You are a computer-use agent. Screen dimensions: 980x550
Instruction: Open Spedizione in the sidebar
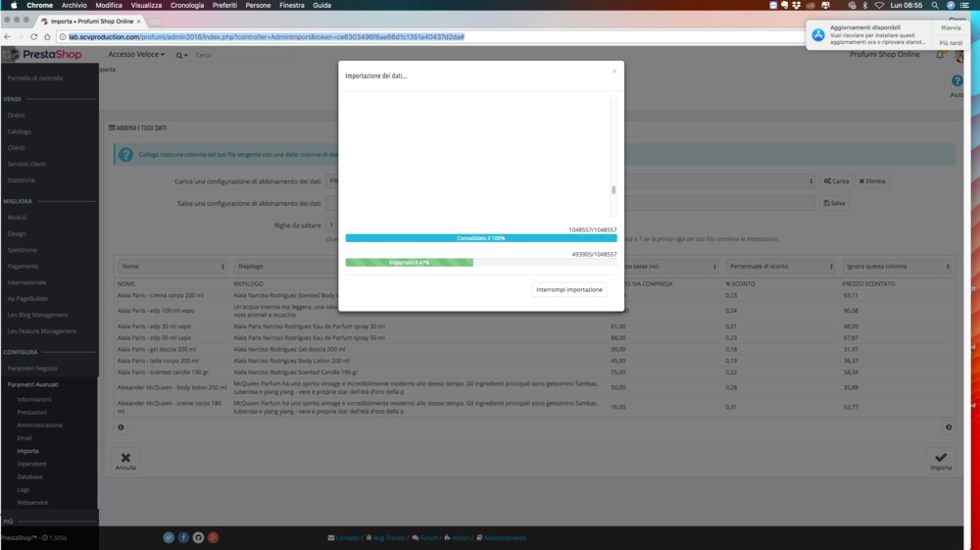22,250
